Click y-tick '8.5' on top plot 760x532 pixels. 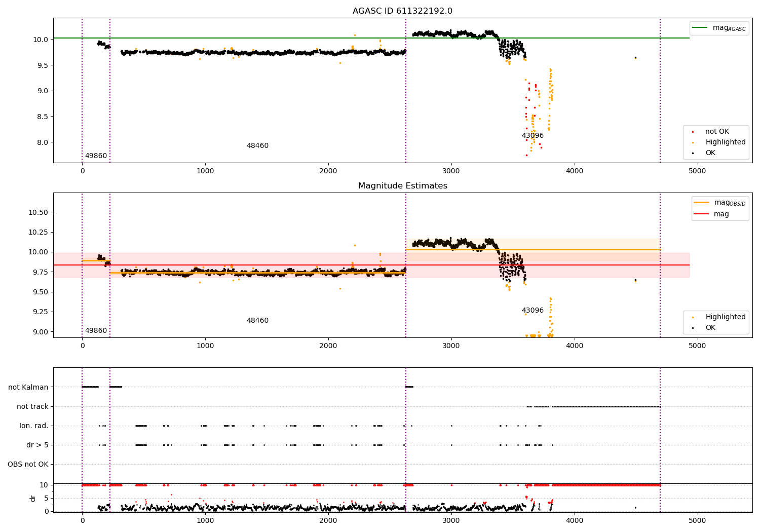point(44,117)
